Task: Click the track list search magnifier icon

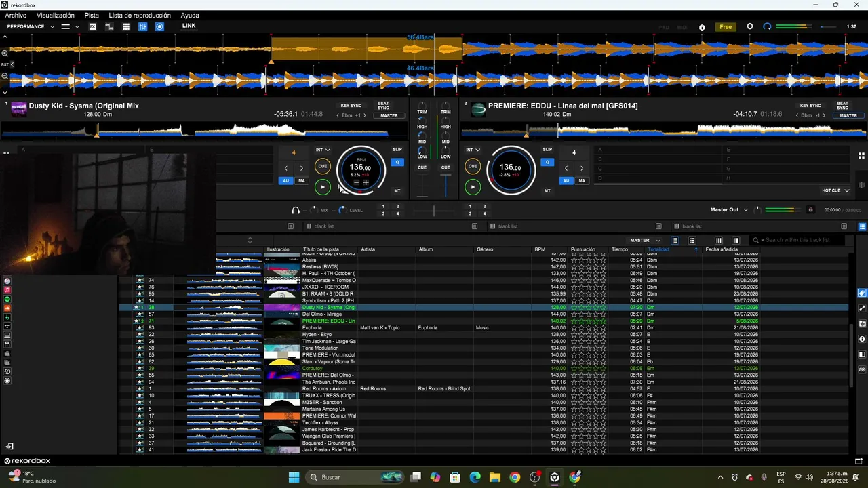Action: click(756, 240)
